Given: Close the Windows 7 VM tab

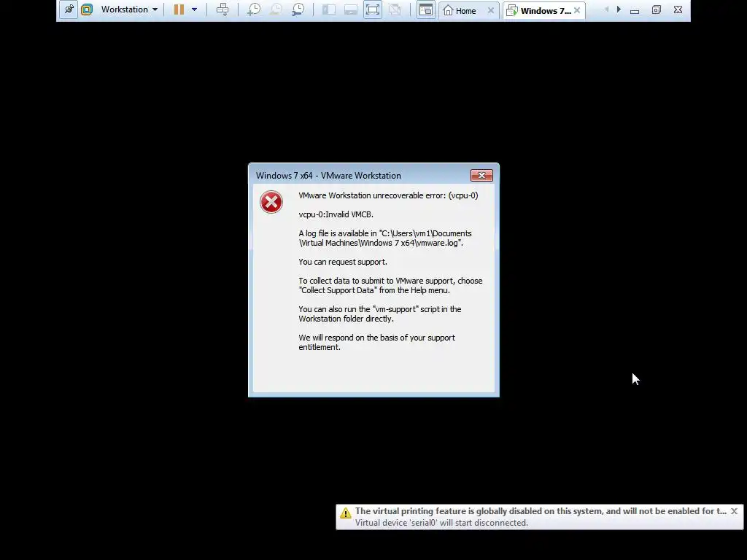Looking at the screenshot, I should coord(577,10).
